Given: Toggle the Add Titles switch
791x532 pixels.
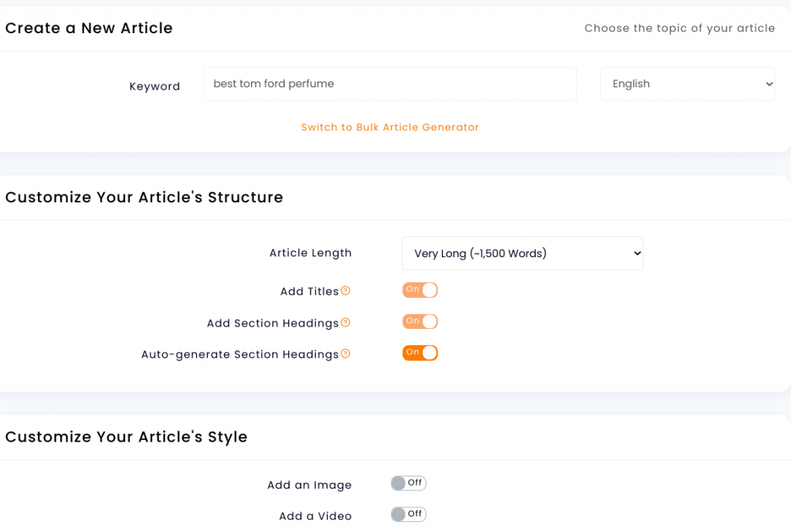Looking at the screenshot, I should pos(419,290).
